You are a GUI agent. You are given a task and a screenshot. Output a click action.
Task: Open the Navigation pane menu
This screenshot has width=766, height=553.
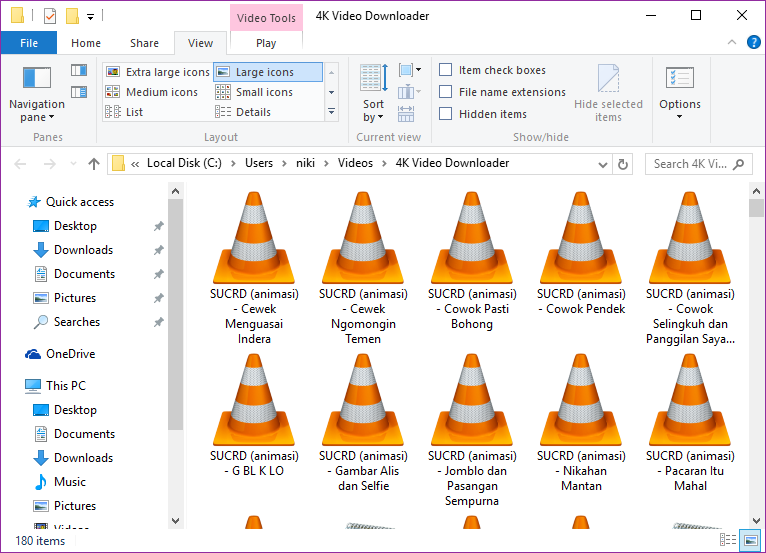(x=36, y=110)
